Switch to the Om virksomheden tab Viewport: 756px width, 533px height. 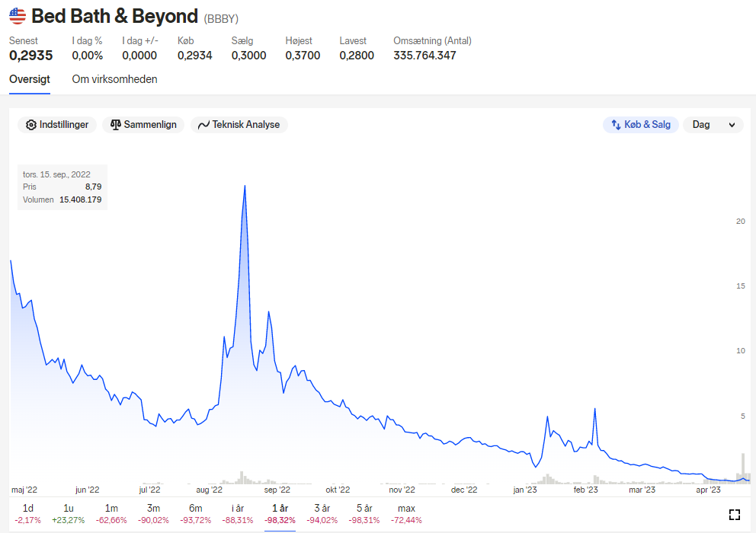115,79
